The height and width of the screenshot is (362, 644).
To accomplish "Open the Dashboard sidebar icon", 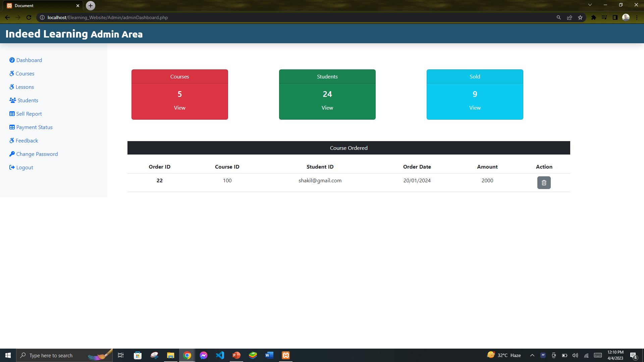I will pyautogui.click(x=12, y=60).
